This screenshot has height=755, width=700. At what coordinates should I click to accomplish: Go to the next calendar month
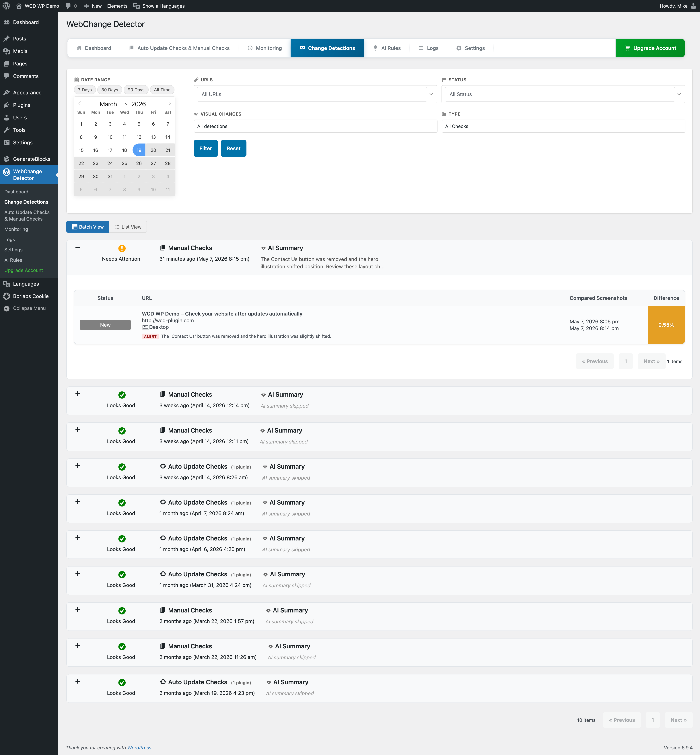coord(169,103)
